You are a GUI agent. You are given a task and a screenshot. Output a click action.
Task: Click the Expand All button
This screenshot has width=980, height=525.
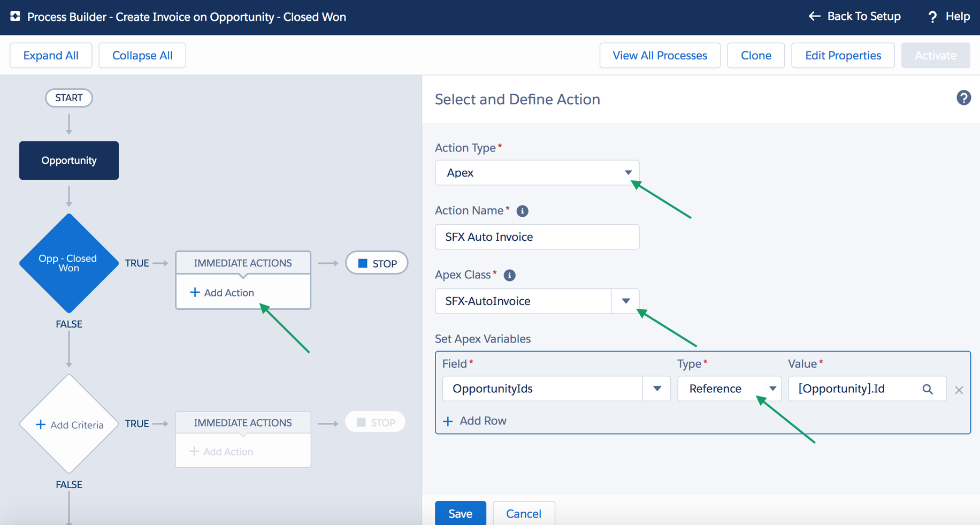(51, 56)
